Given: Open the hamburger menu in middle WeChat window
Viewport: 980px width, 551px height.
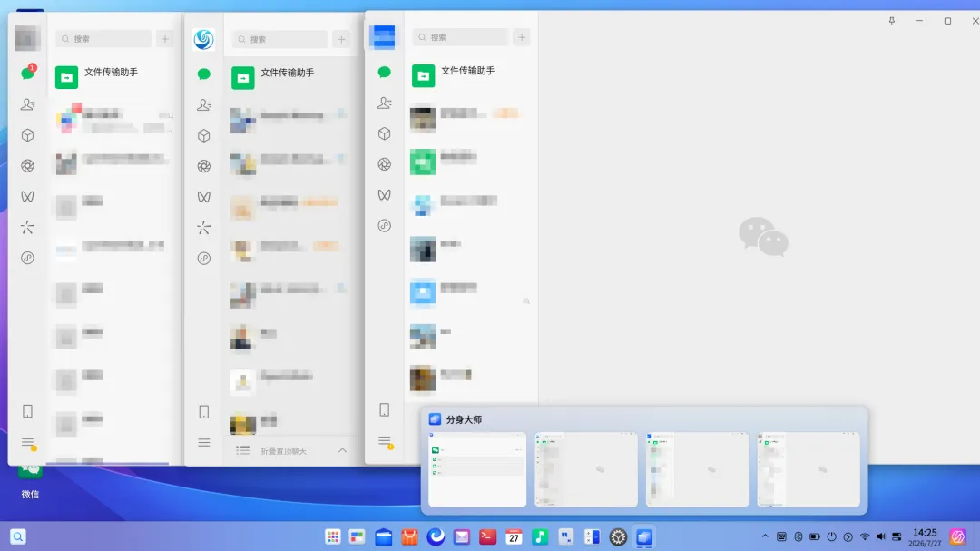Looking at the screenshot, I should point(204,443).
